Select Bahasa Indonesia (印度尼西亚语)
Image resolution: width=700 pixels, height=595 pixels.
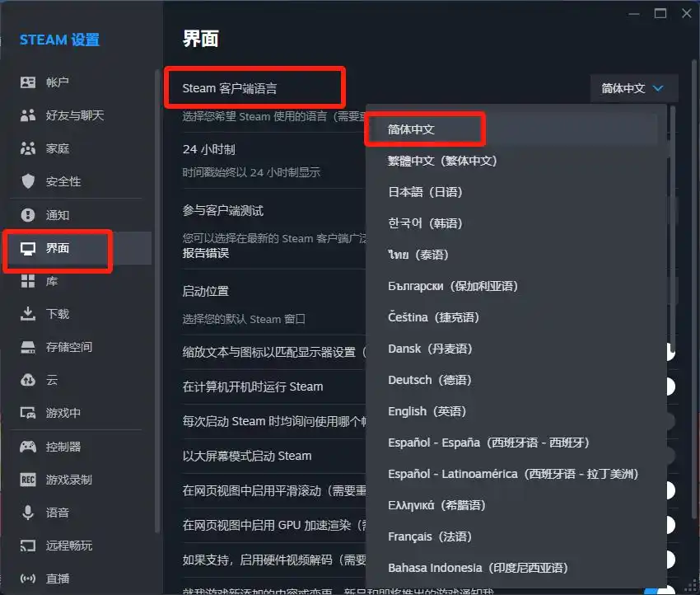[x=511, y=567]
